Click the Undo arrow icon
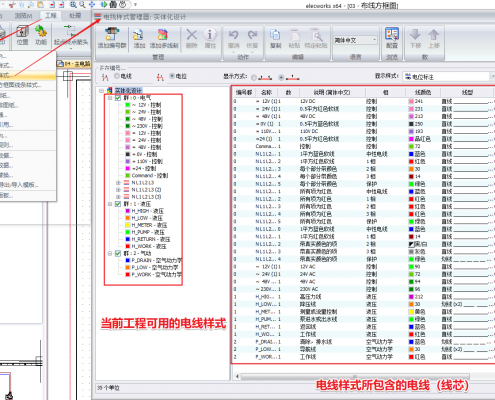 coord(234,35)
